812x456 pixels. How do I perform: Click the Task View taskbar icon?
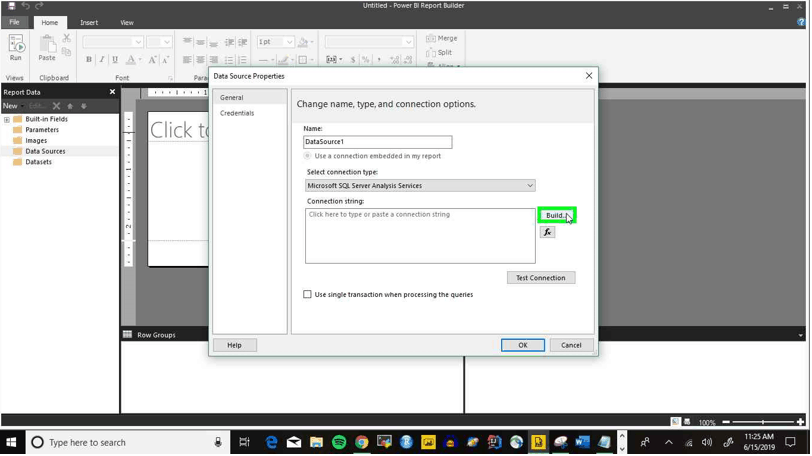[x=244, y=443]
